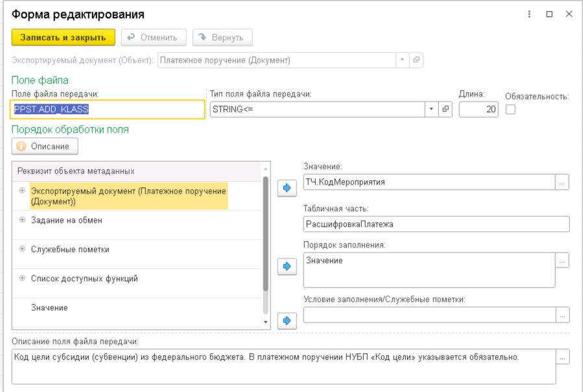Click ellipsis button of Порядок заполнения field
583x392 pixels.
(563, 260)
